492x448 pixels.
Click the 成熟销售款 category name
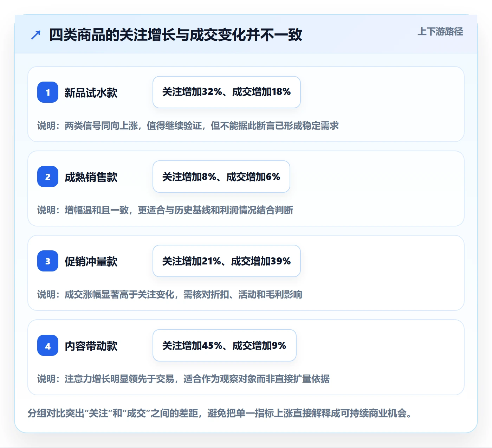tap(91, 177)
